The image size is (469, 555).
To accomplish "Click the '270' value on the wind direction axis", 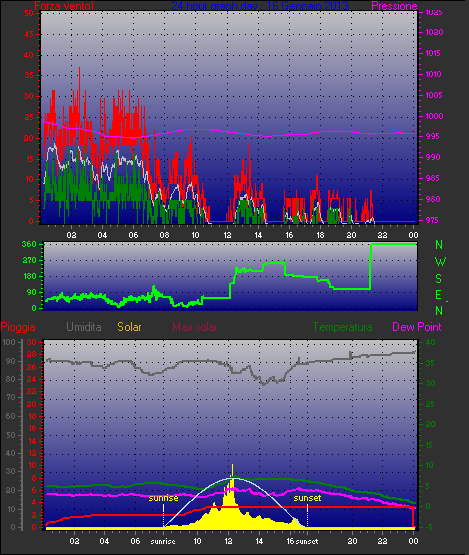I will point(29,261).
